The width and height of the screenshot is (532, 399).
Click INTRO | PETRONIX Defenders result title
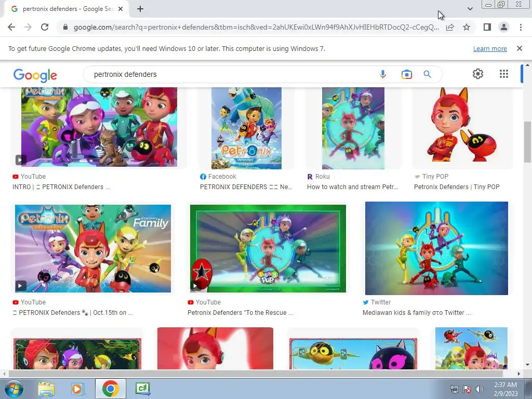point(61,187)
